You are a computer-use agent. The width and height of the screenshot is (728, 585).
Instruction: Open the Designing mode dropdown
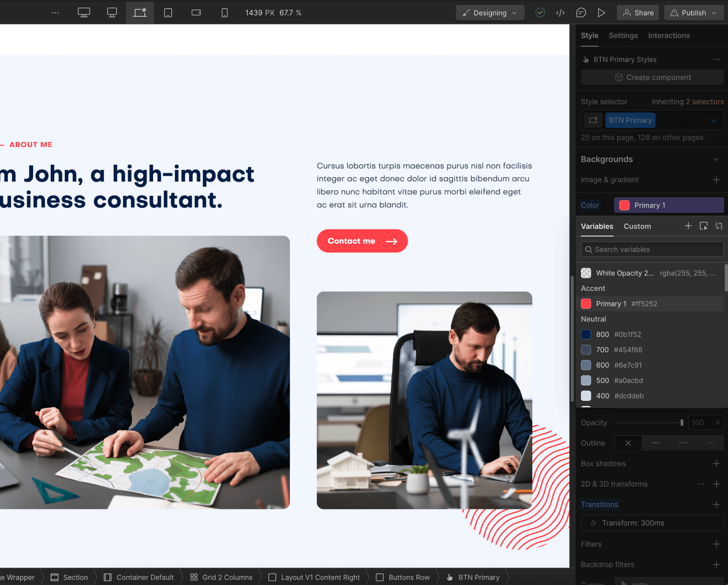click(490, 12)
